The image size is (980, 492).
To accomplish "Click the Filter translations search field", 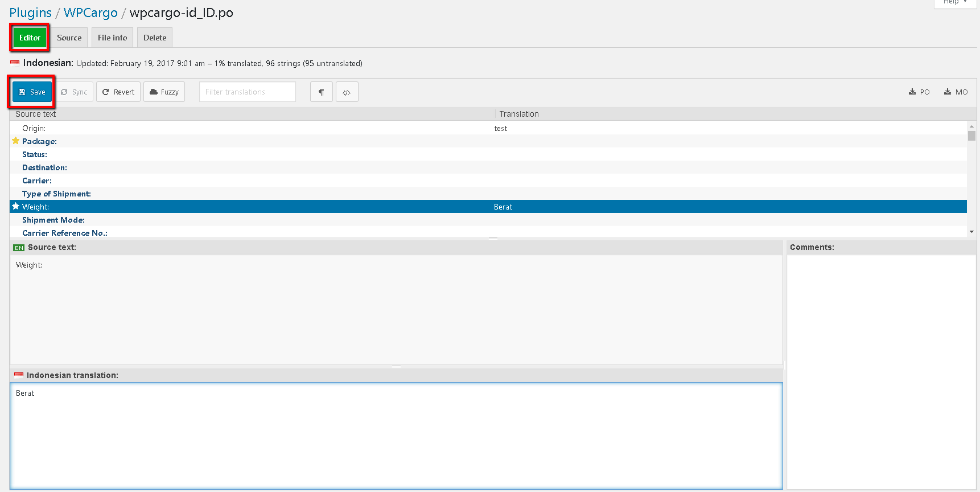I will pyautogui.click(x=247, y=92).
